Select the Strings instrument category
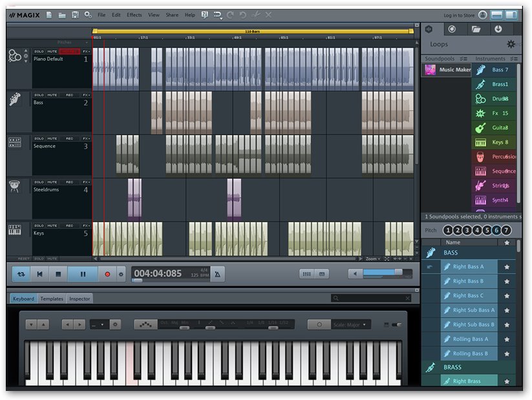The width and height of the screenshot is (532, 400). click(x=494, y=185)
